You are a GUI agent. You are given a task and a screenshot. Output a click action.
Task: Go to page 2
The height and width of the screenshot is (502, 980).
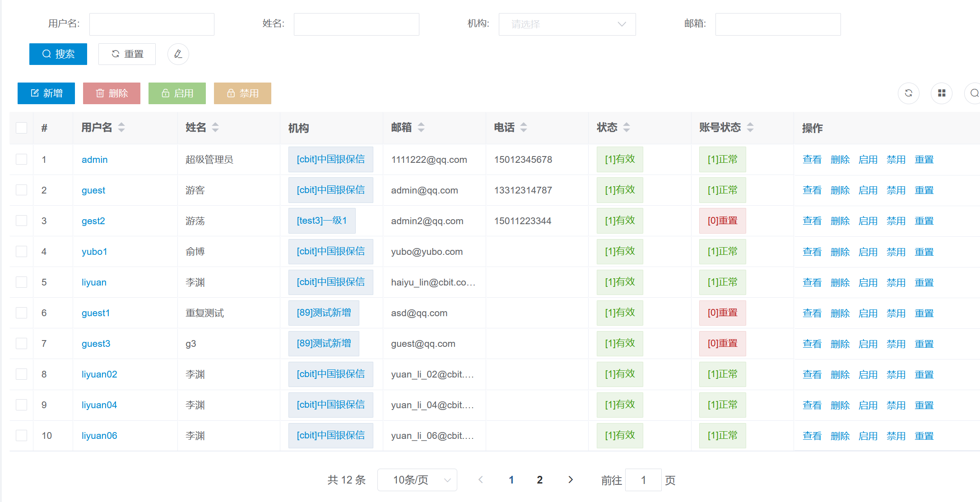(540, 480)
